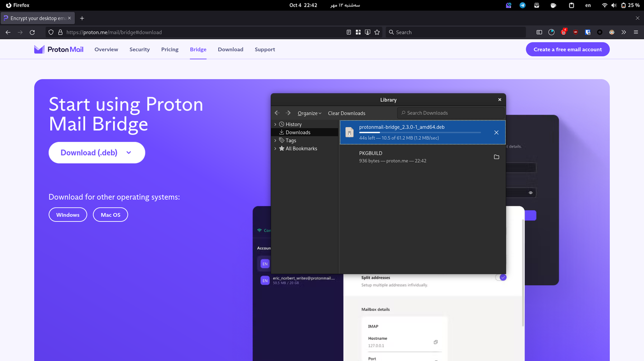This screenshot has width=644, height=361.
Task: Open containing folder for PKGBUILD
Action: point(496,157)
